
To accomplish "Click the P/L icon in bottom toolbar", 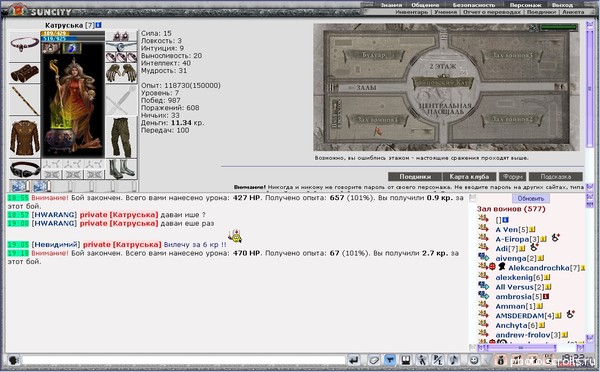I will click(438, 360).
